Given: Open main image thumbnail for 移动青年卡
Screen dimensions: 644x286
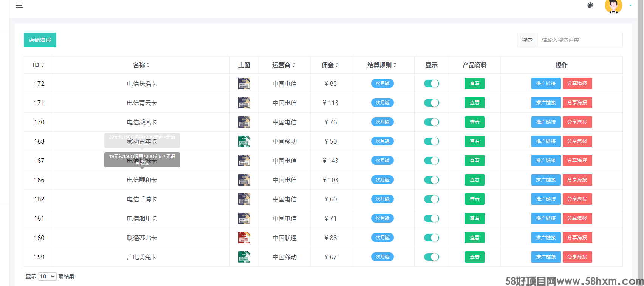Looking at the screenshot, I should [x=244, y=141].
